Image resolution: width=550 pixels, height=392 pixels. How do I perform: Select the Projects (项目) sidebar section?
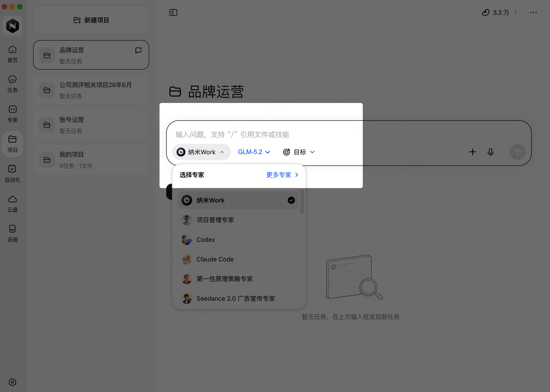[x=12, y=144]
